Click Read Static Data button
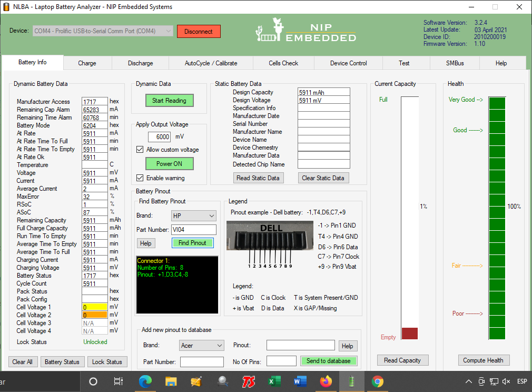Image resolution: width=532 pixels, height=392 pixels. coord(258,178)
